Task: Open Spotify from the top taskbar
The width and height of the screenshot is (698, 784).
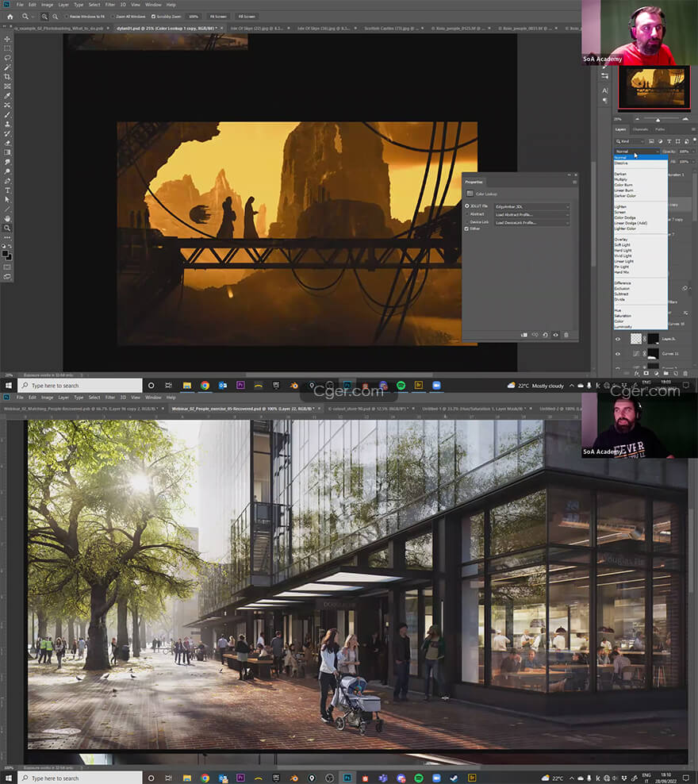Action: 401,386
